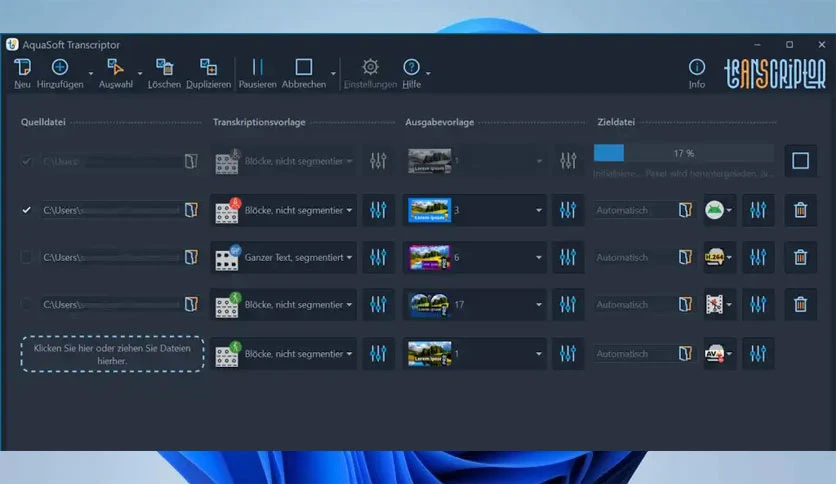Browse source file in Ganzer Text row
The height and width of the screenshot is (484, 836).
coord(191,257)
